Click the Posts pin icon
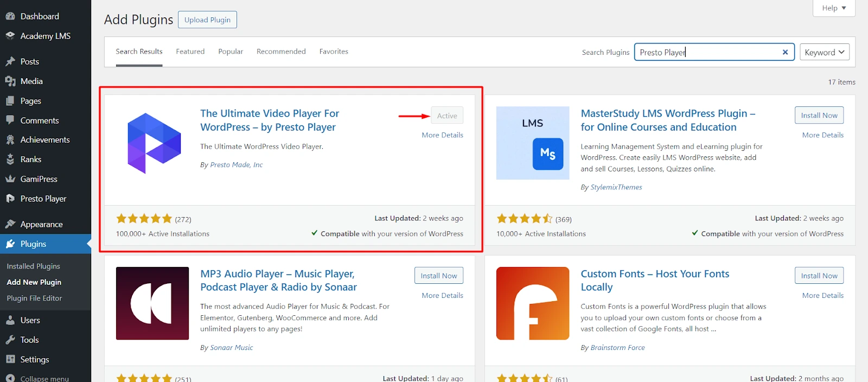 (x=10, y=61)
